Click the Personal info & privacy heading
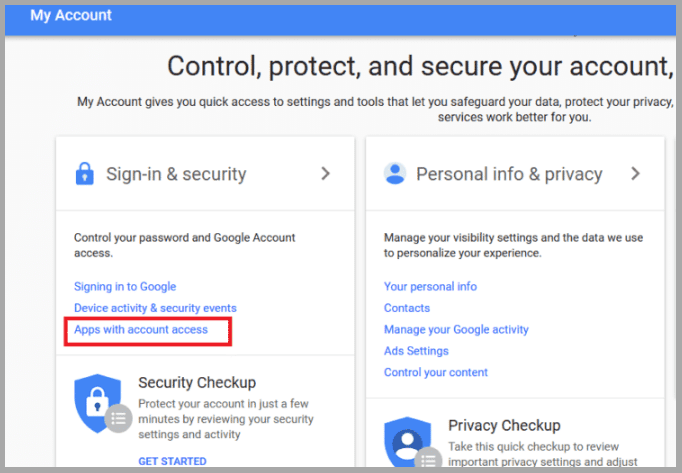 point(509,174)
